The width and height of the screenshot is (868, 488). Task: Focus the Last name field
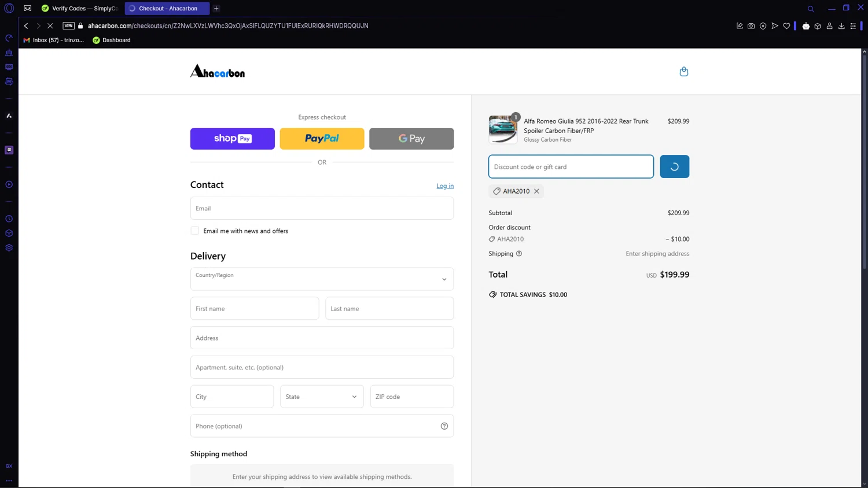click(389, 309)
